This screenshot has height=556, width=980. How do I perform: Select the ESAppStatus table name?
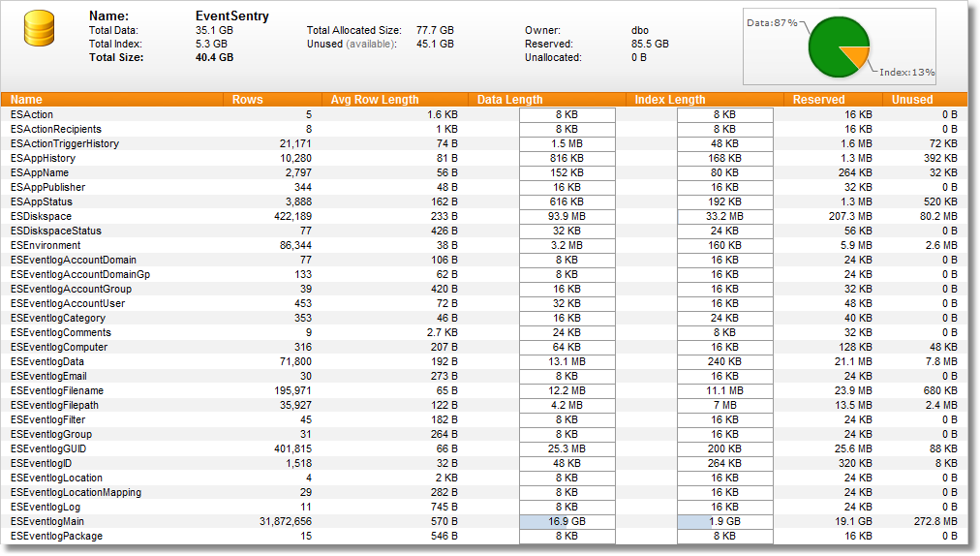42,201
